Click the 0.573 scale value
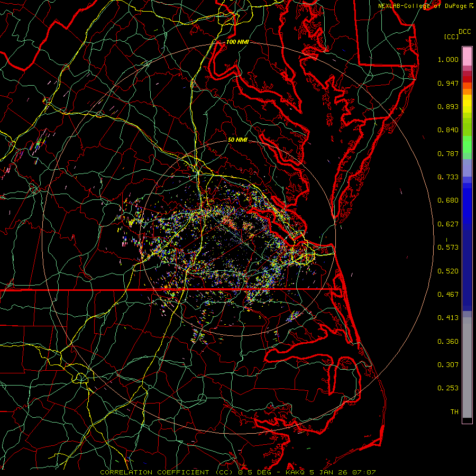This screenshot has width=476, height=476. (x=448, y=248)
